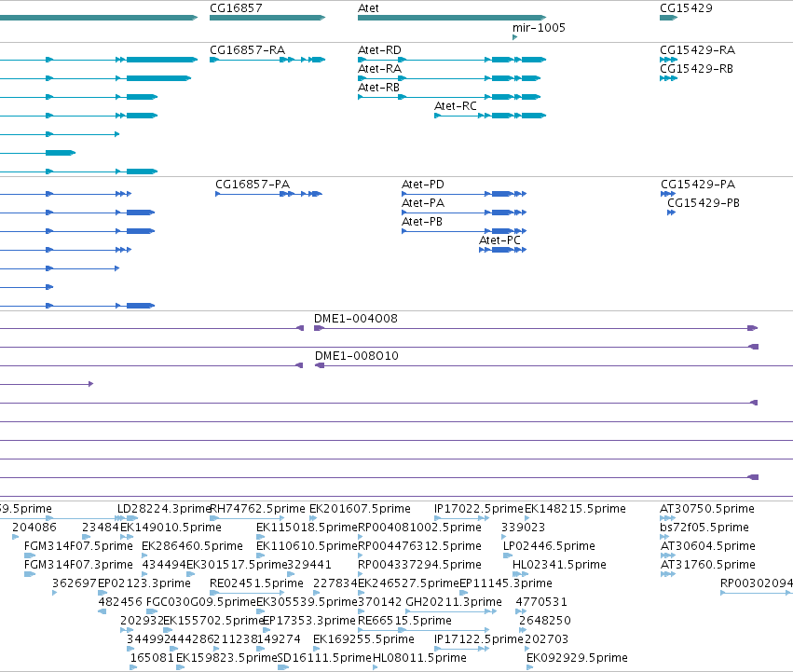793x672 pixels.
Task: Click the 339023 feature
Action: pyautogui.click(x=524, y=528)
